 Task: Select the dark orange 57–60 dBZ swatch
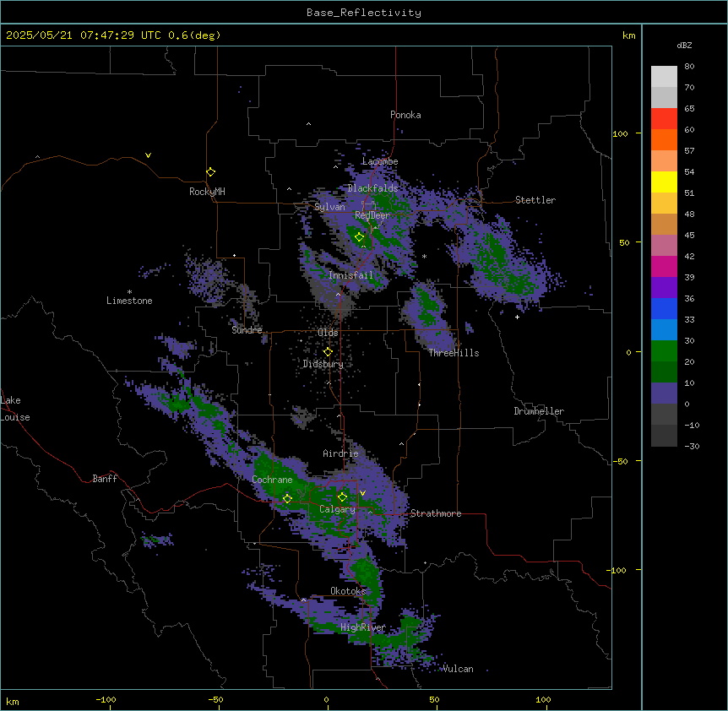point(664,139)
